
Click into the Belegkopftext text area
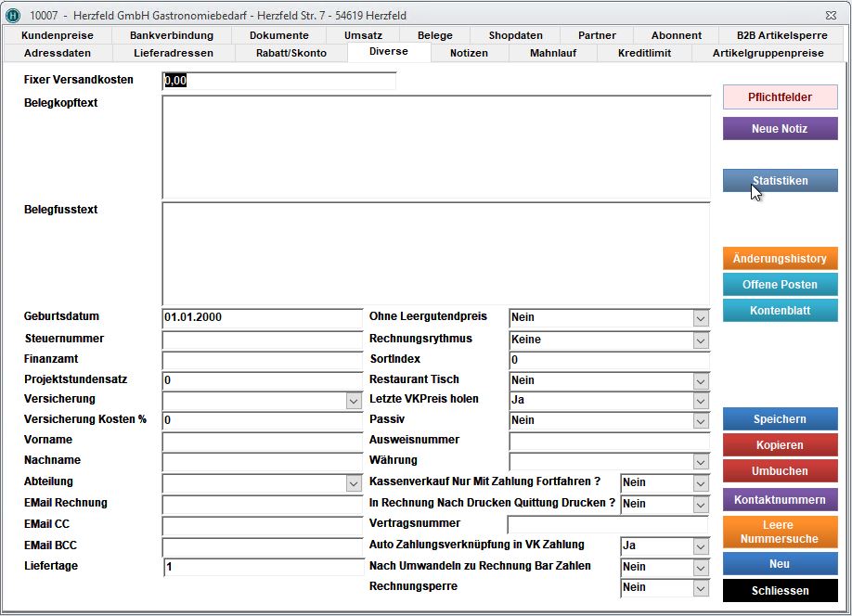[x=435, y=147]
